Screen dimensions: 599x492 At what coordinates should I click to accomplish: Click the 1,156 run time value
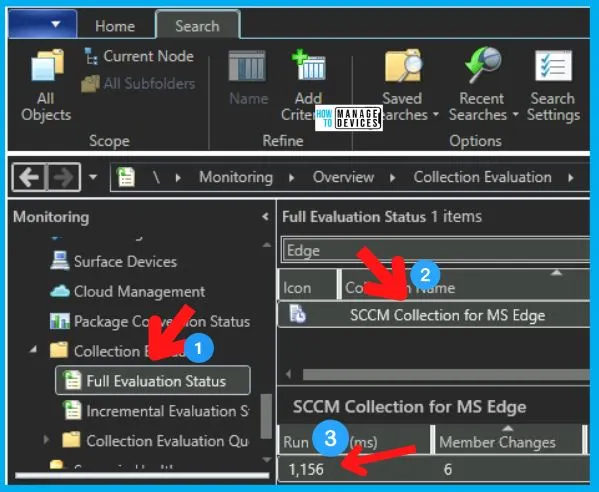[306, 469]
